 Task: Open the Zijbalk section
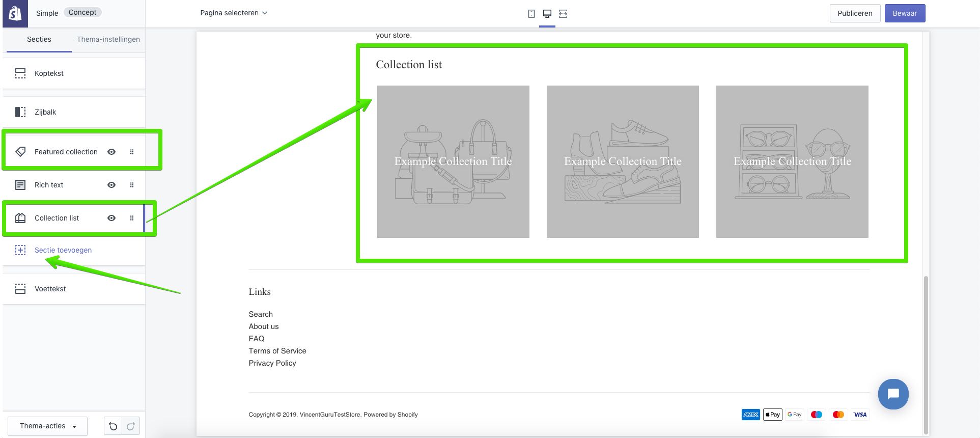click(x=74, y=112)
